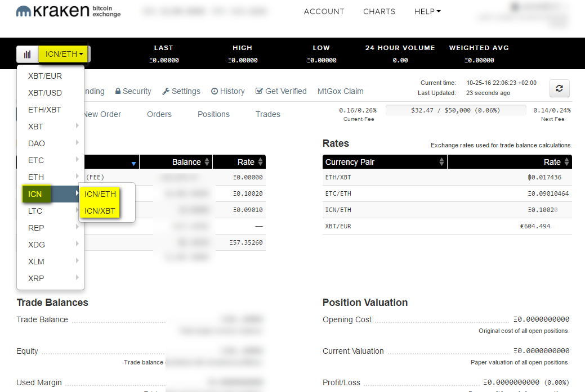
Task: Open ACCOUNT page
Action: point(324,12)
